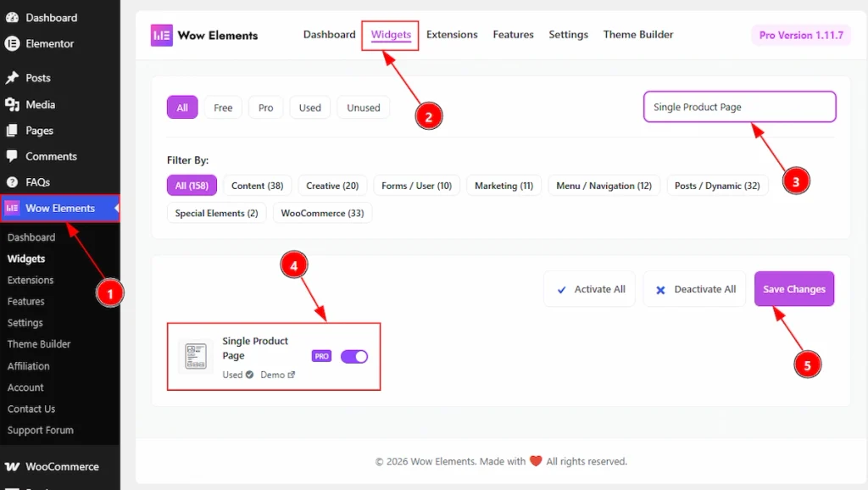Image resolution: width=868 pixels, height=490 pixels.
Task: Open Widgets in Wow Elements submenu
Action: (26, 259)
